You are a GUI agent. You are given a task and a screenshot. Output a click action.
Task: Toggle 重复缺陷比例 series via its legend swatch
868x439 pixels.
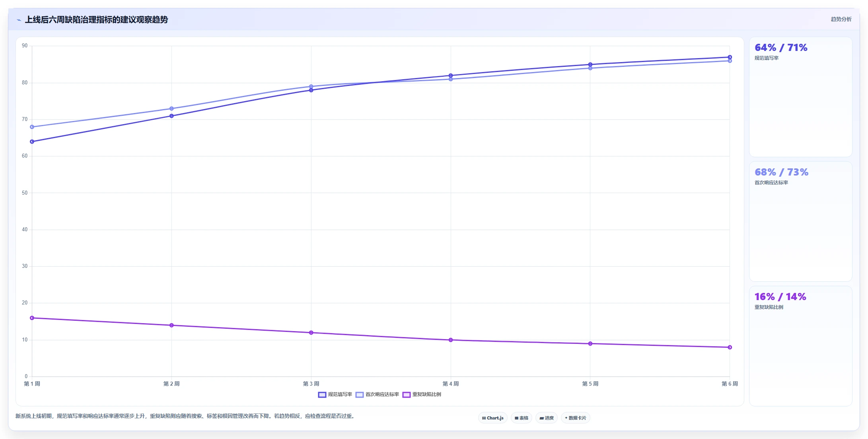[407, 395]
